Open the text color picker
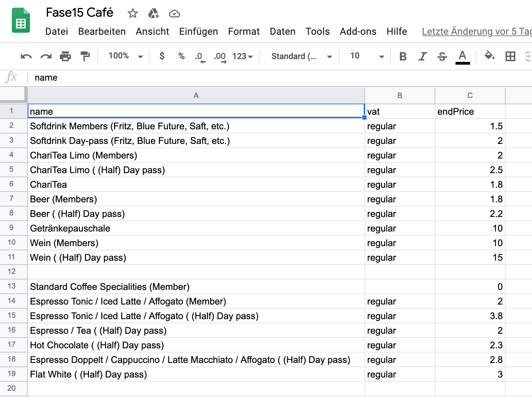The image size is (532, 397). [x=462, y=56]
